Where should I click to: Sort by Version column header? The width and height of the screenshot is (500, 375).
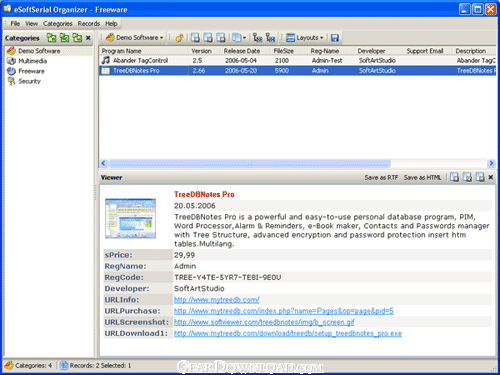click(204, 51)
